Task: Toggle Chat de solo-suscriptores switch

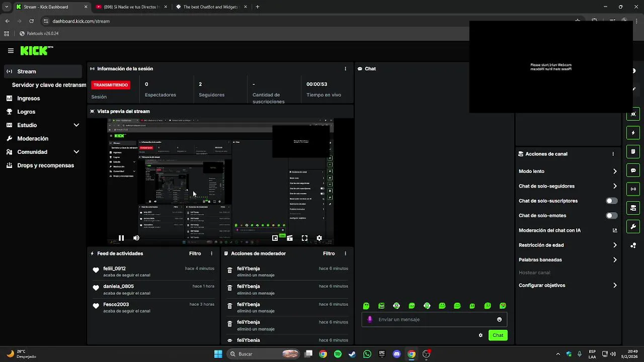Action: click(611, 201)
